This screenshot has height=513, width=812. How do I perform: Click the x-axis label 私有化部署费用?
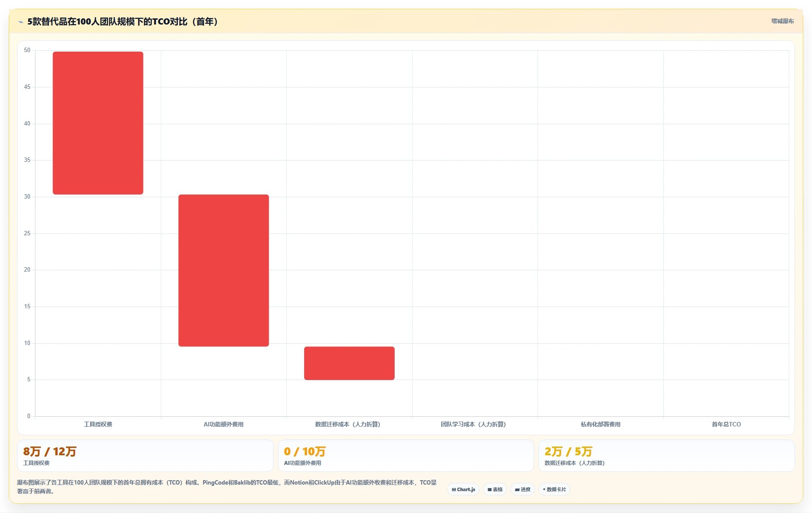pos(600,424)
